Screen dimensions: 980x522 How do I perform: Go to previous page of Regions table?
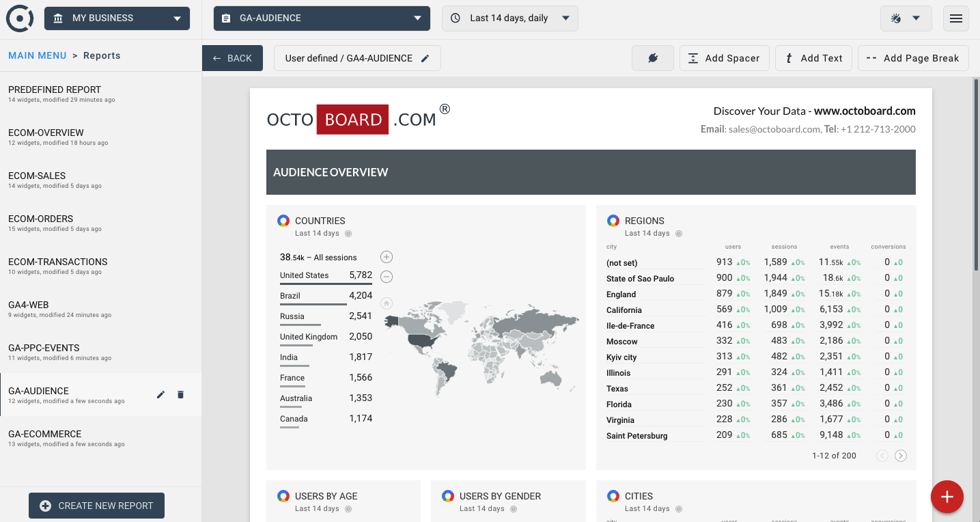[882, 456]
